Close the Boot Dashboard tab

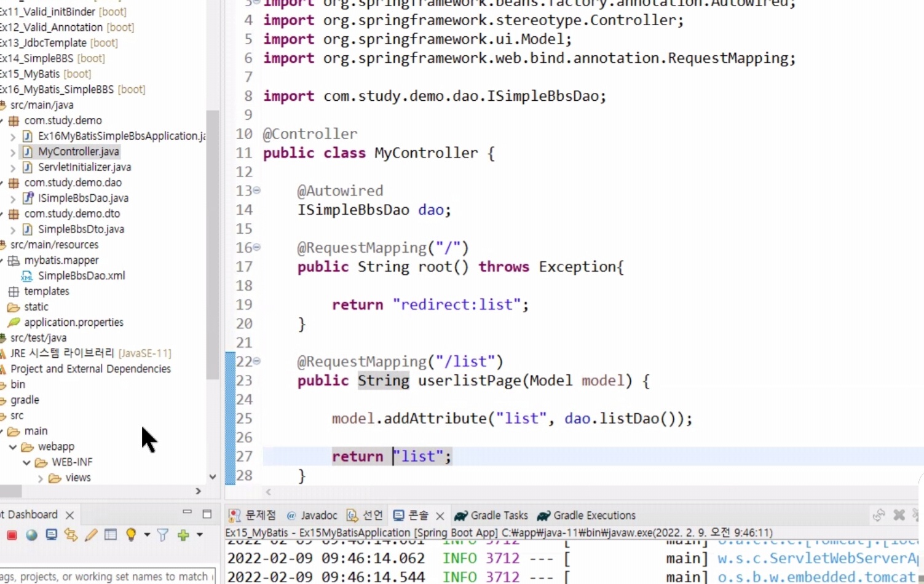(x=69, y=515)
